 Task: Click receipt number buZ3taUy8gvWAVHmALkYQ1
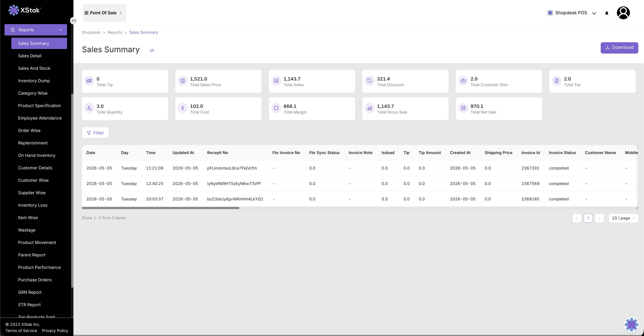tap(235, 199)
